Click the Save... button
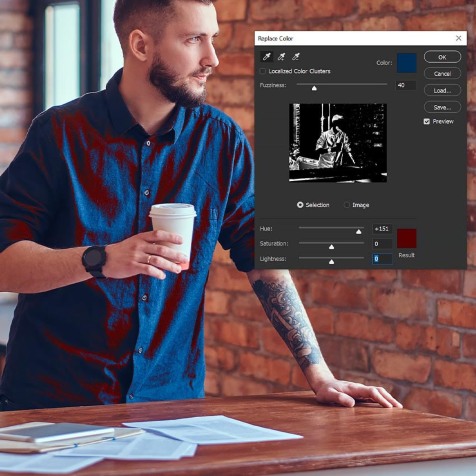 (442, 107)
